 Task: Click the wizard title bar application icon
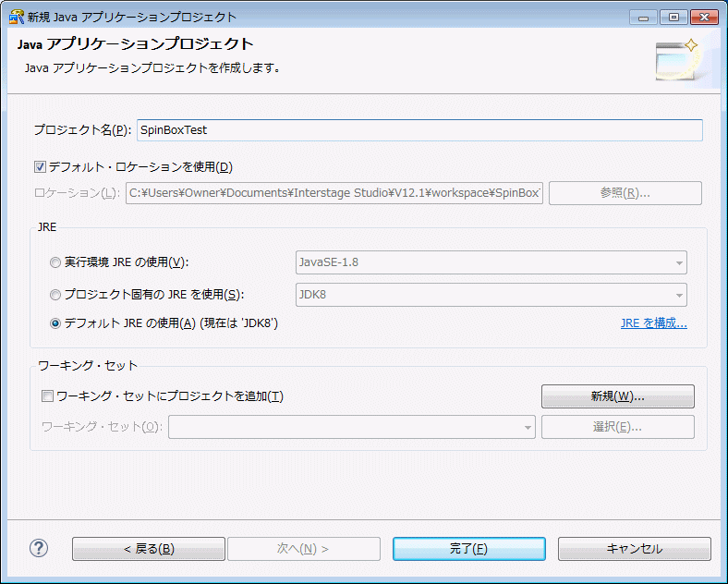tap(17, 18)
